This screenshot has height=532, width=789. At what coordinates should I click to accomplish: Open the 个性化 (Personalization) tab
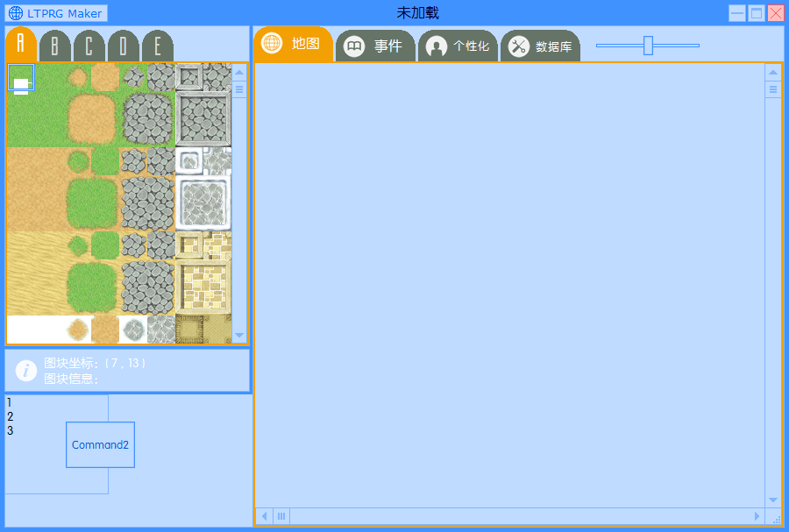458,46
